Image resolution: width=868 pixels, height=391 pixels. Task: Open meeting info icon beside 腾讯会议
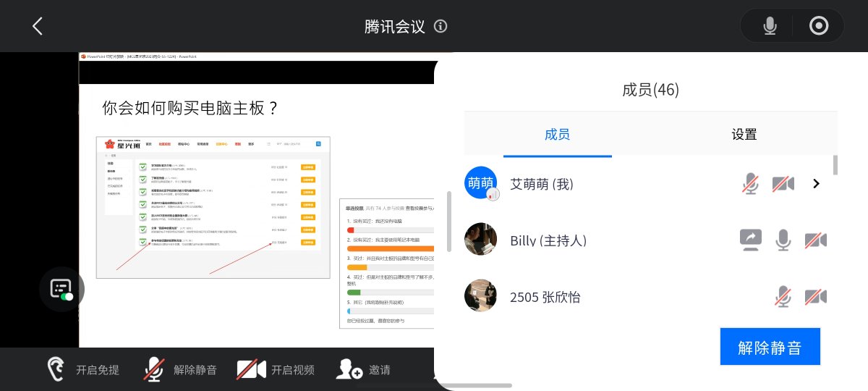441,27
